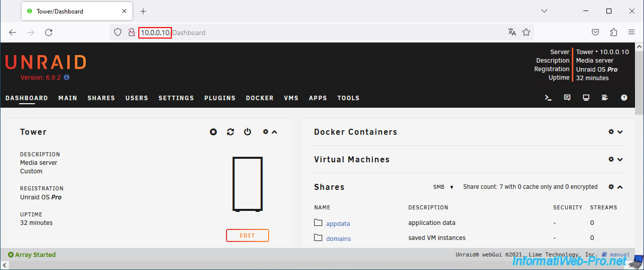Click the power shutdown icon in Tower panel
This screenshot has height=270, width=644.
248,132
